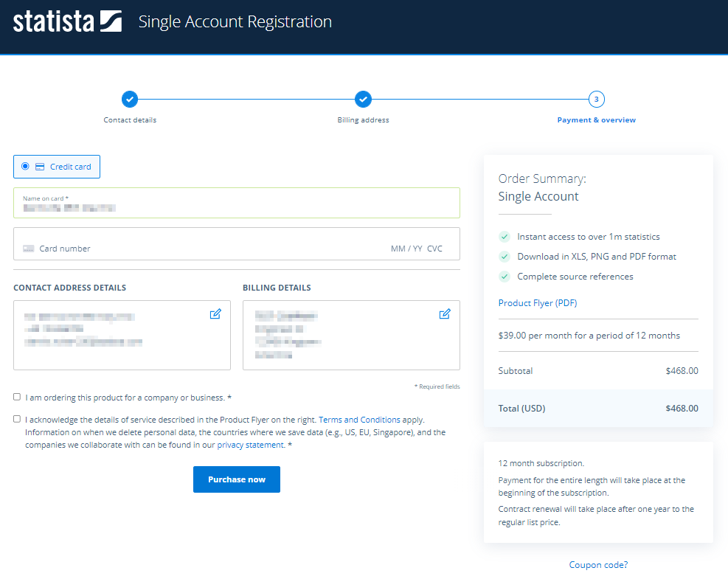
Task: Click the CVC field
Action: (435, 249)
